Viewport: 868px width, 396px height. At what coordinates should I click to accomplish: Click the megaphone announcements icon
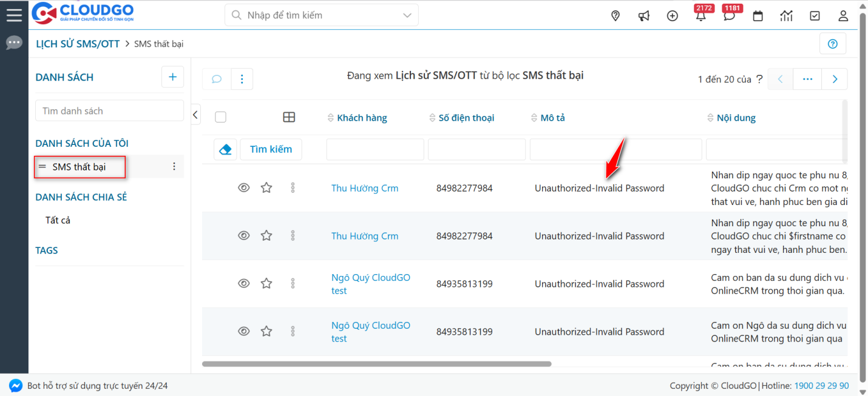(643, 16)
